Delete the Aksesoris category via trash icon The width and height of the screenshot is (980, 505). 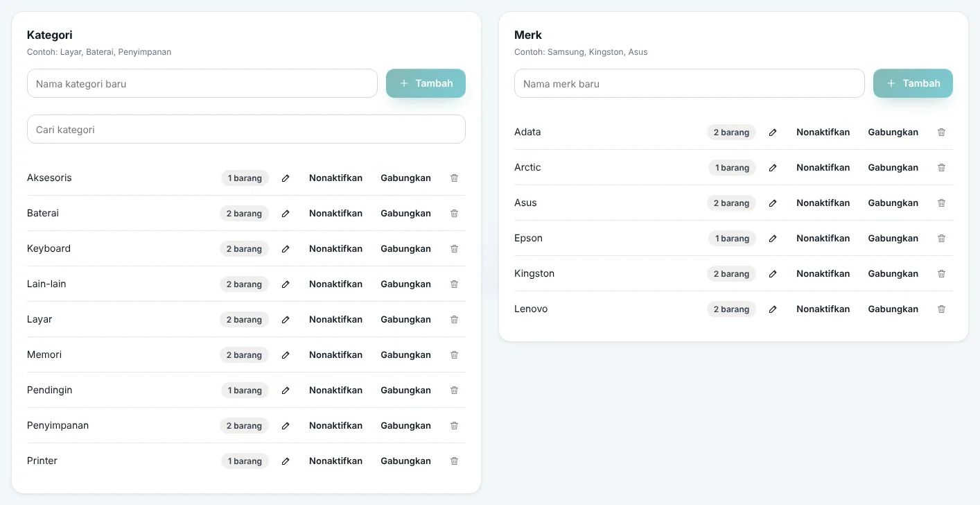pyautogui.click(x=455, y=178)
